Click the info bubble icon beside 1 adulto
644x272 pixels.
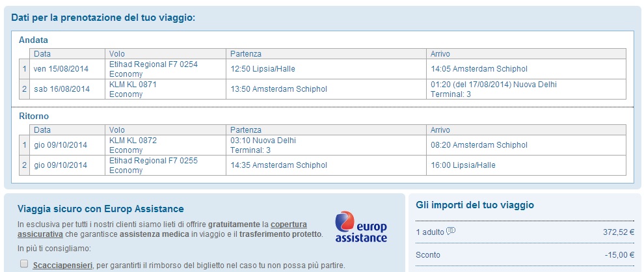coord(451,231)
